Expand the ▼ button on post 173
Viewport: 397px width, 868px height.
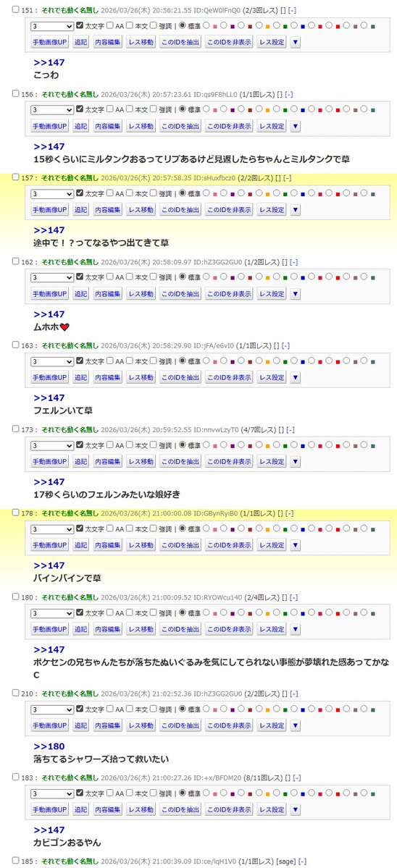[x=295, y=460]
